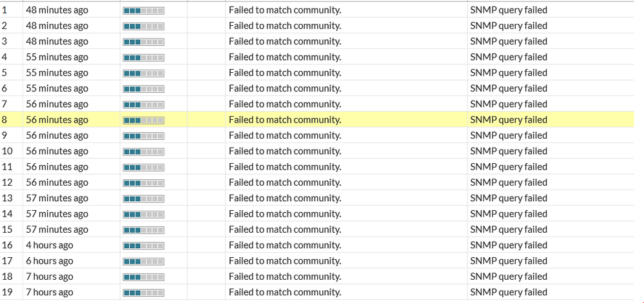
Task: Click "SNMP query failed" in row 8
Action: (509, 120)
